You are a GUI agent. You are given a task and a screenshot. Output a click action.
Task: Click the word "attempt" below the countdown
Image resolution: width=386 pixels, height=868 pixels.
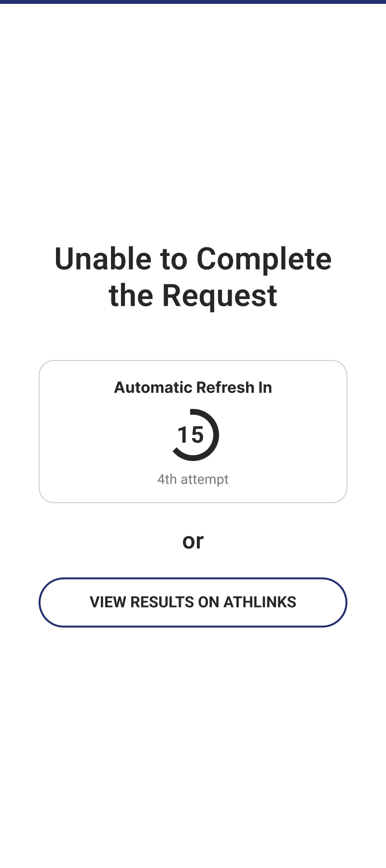click(x=205, y=479)
